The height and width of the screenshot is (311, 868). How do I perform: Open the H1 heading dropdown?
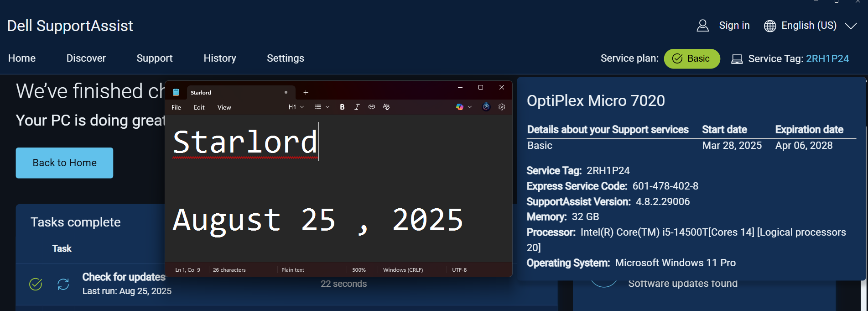click(x=296, y=107)
